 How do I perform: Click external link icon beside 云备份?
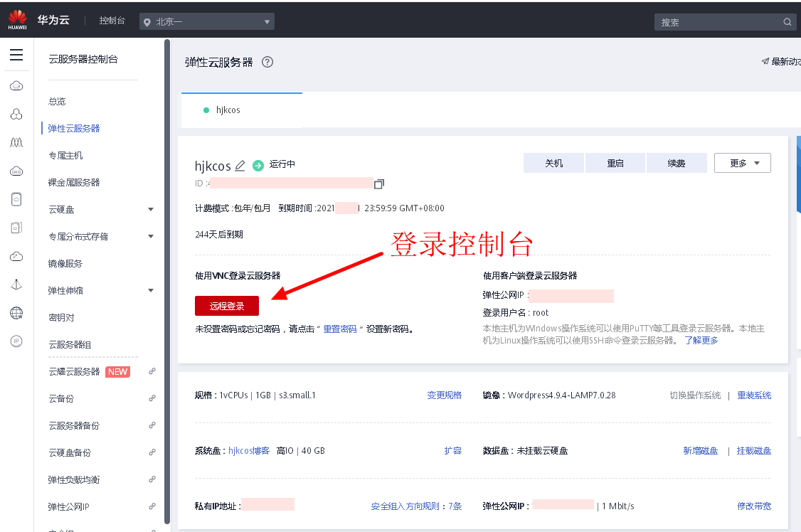pyautogui.click(x=152, y=398)
